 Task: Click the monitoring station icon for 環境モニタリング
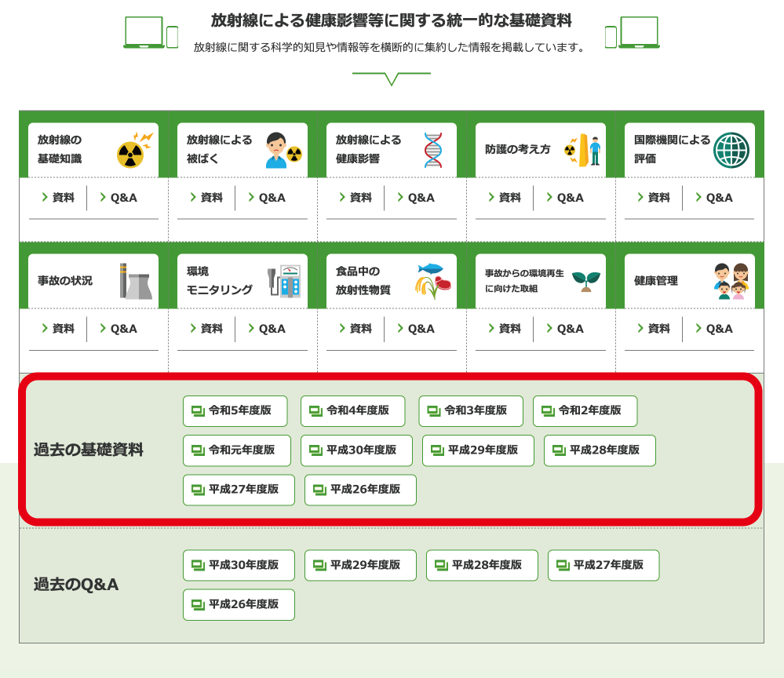click(x=283, y=281)
